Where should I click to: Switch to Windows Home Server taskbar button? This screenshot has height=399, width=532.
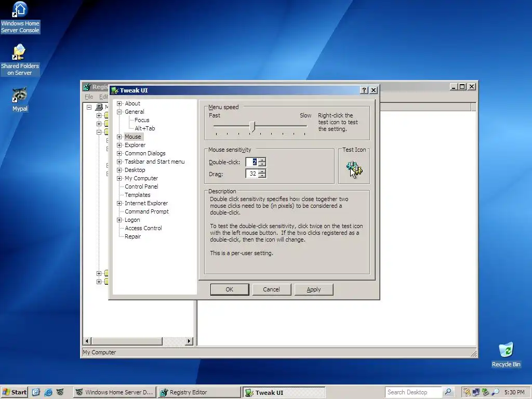[x=115, y=392]
